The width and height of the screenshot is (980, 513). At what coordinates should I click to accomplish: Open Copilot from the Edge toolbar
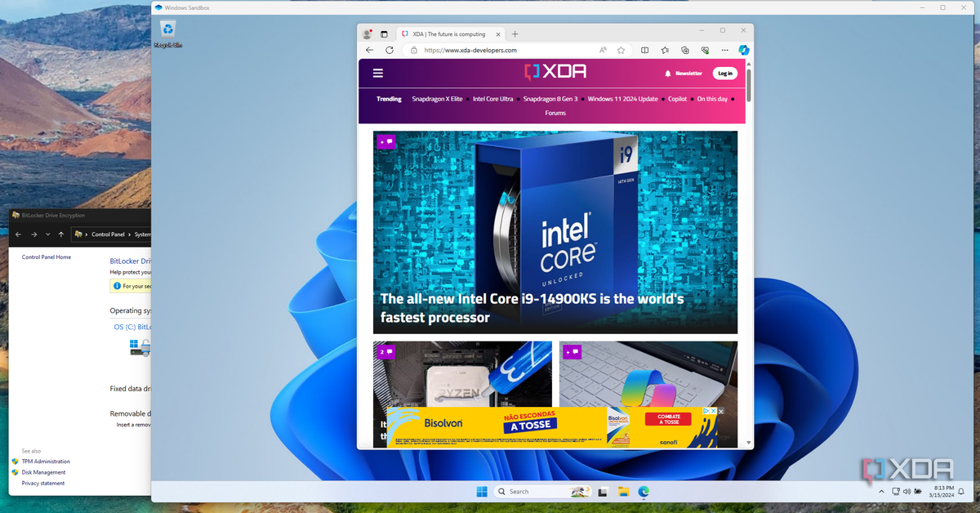[743, 50]
